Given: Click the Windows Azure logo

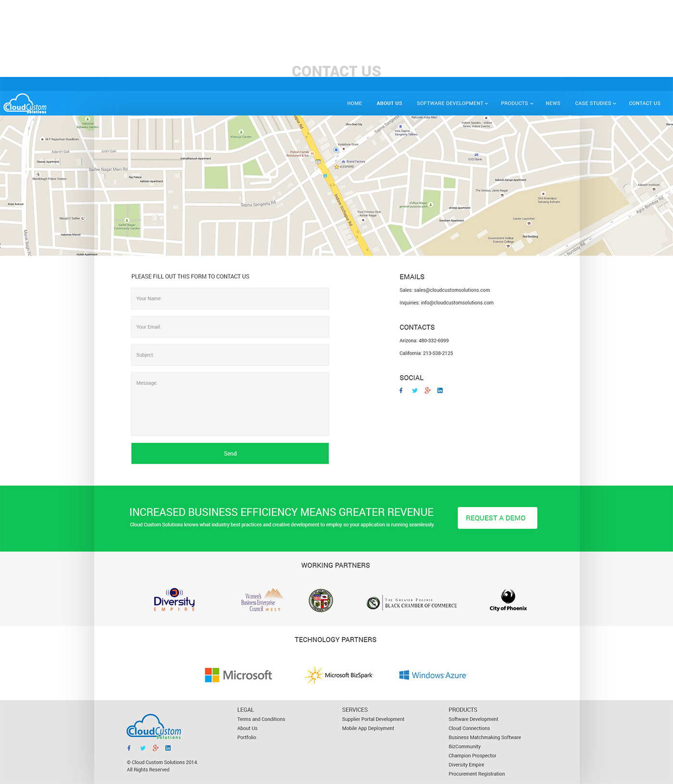Looking at the screenshot, I should pos(433,675).
